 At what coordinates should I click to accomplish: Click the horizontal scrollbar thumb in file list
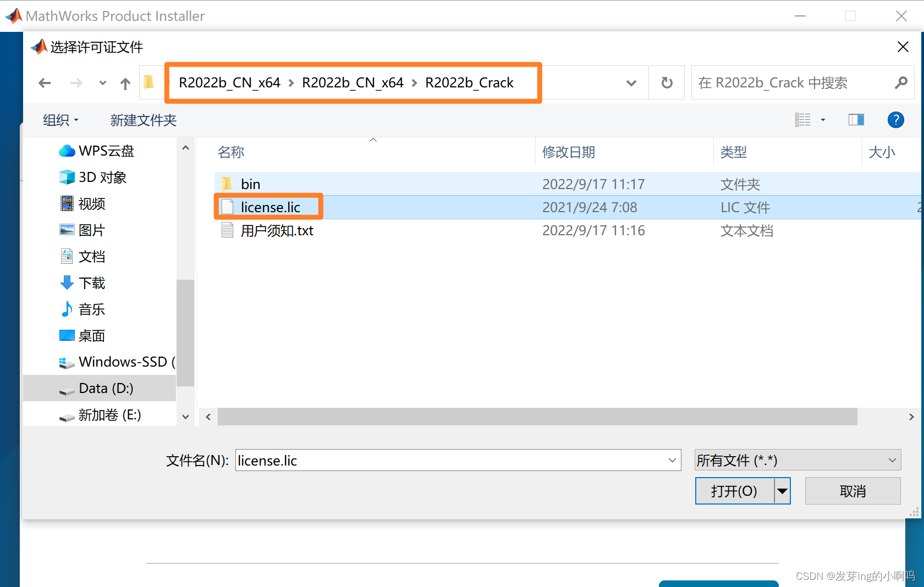coord(537,417)
